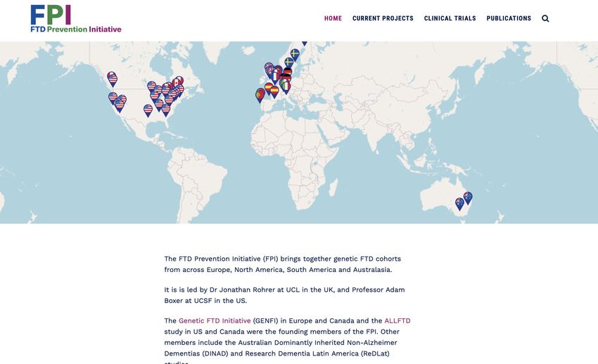
Task: Click the FPI FTD Prevention Initiative logo
Action: (76, 18)
